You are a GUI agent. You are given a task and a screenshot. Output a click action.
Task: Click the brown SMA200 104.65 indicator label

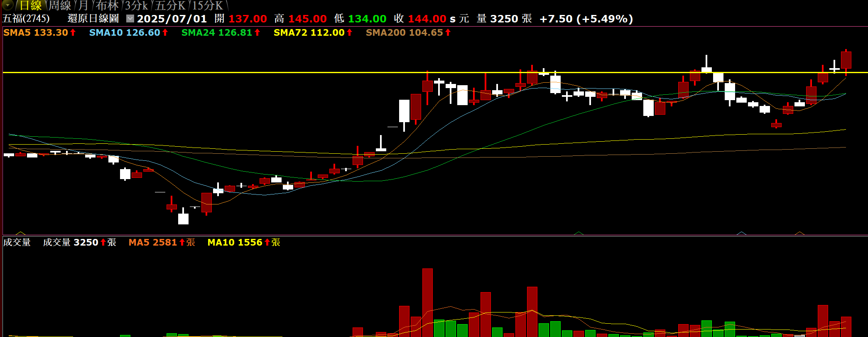(x=408, y=32)
